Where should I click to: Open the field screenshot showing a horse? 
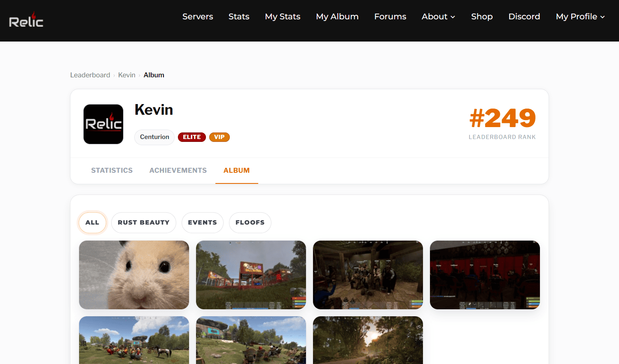pyautogui.click(x=134, y=340)
